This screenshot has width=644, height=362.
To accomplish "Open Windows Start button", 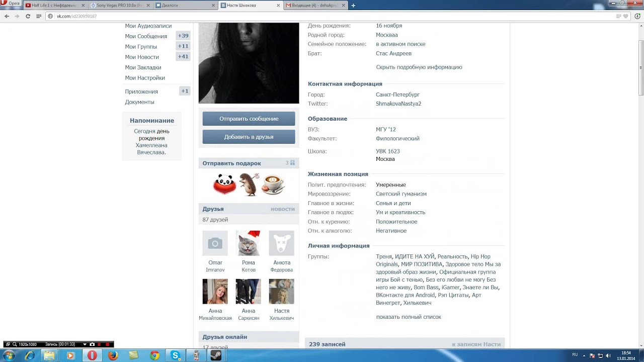I will click(x=9, y=355).
